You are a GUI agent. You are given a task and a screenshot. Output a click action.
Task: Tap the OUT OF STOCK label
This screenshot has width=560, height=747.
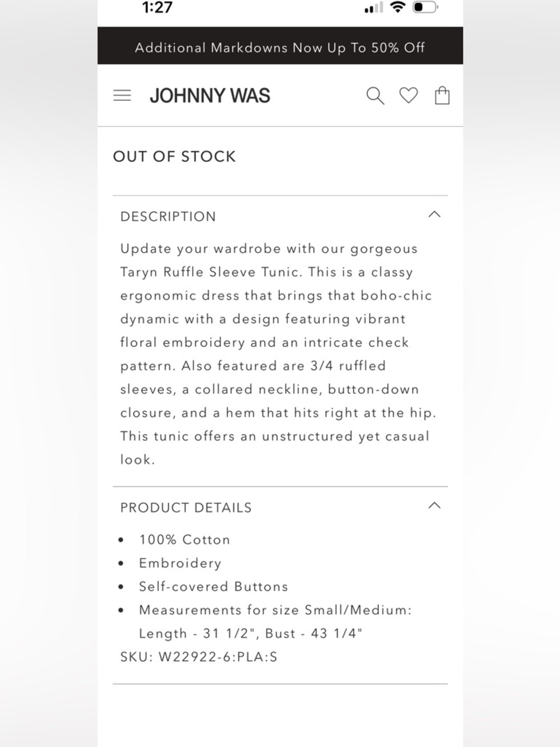pos(175,156)
